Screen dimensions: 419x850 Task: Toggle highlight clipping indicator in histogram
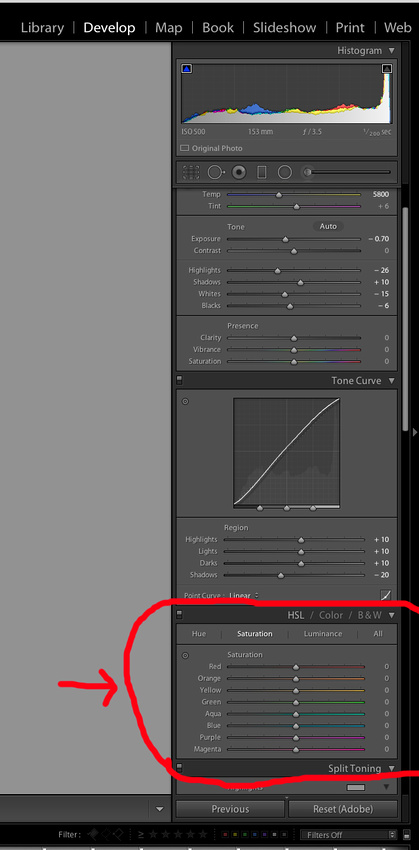click(x=387, y=69)
